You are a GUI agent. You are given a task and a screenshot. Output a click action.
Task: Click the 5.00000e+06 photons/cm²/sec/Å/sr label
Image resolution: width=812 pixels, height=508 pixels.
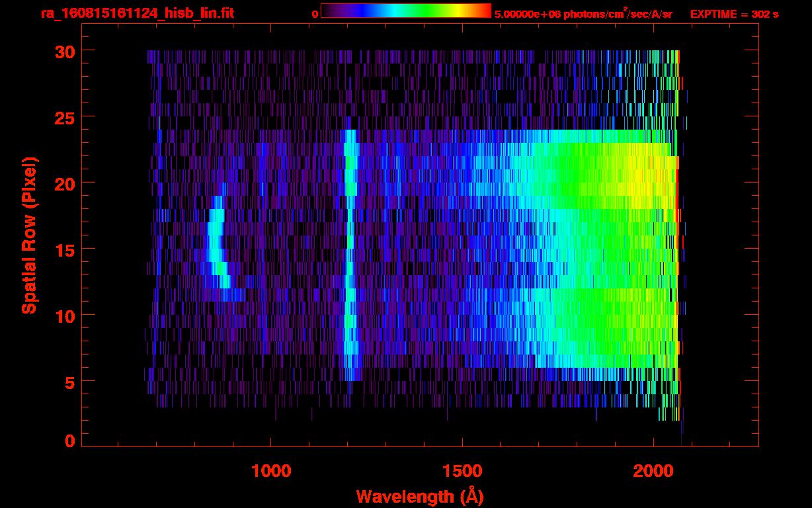(x=583, y=14)
